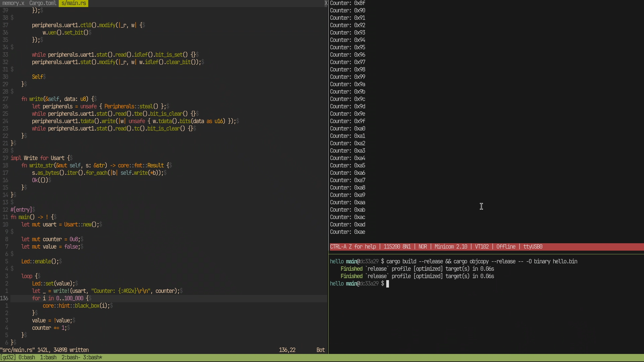Switch to tmux window 0:bash
The width and height of the screenshot is (644, 362).
point(27,358)
